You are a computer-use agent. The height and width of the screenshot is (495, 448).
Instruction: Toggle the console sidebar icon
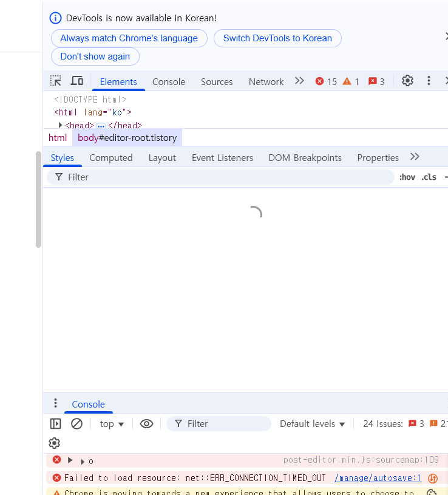55,424
